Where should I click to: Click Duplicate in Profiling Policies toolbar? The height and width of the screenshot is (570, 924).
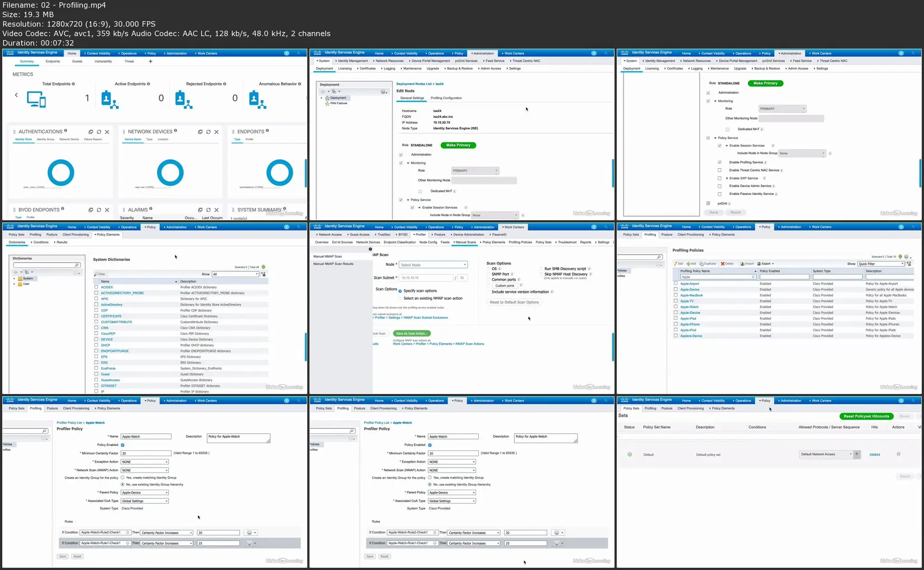coord(708,264)
